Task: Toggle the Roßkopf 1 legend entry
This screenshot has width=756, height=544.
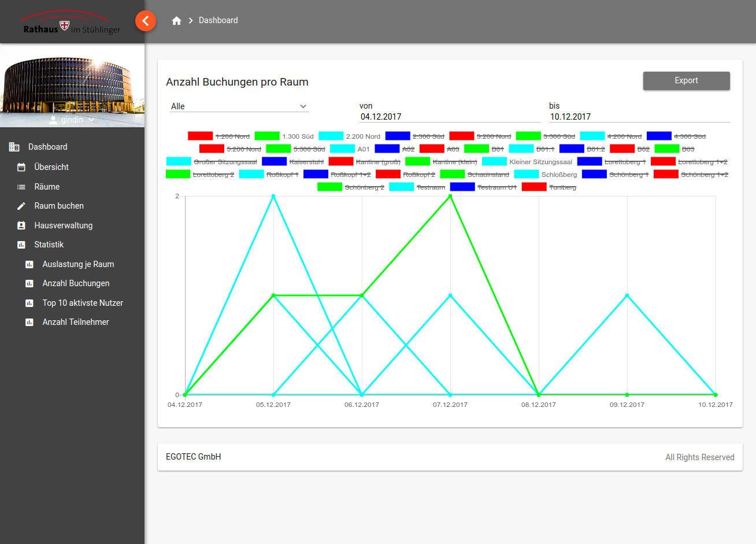Action: point(269,175)
